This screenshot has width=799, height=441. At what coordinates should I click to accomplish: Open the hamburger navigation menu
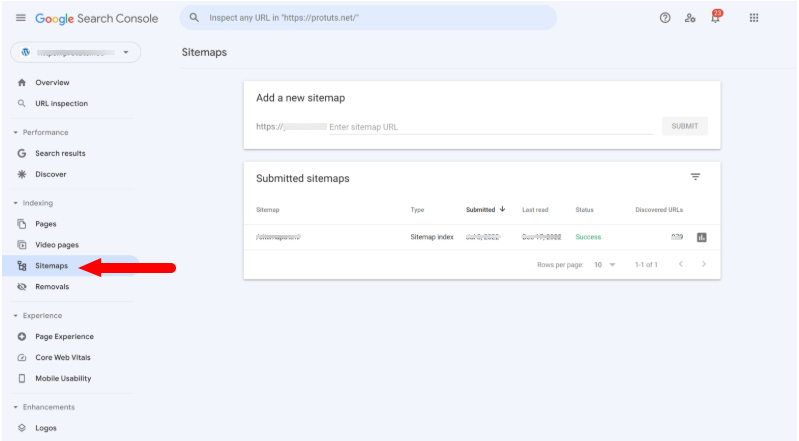(x=20, y=18)
